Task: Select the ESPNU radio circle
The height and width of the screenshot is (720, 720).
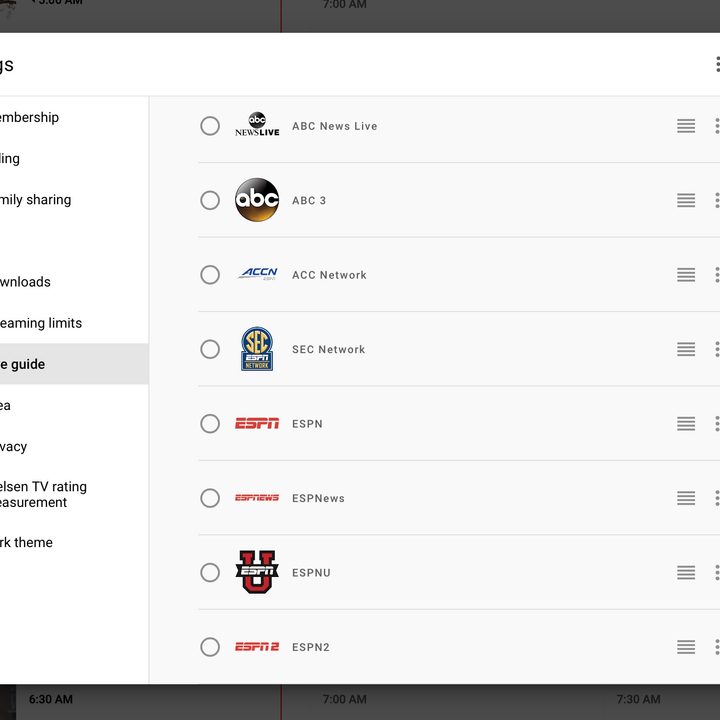Action: [210, 572]
